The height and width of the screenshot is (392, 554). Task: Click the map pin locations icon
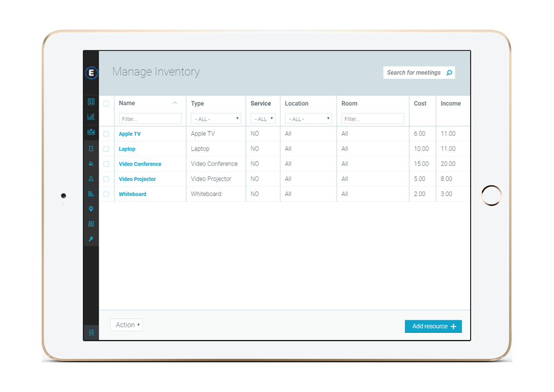point(91,209)
